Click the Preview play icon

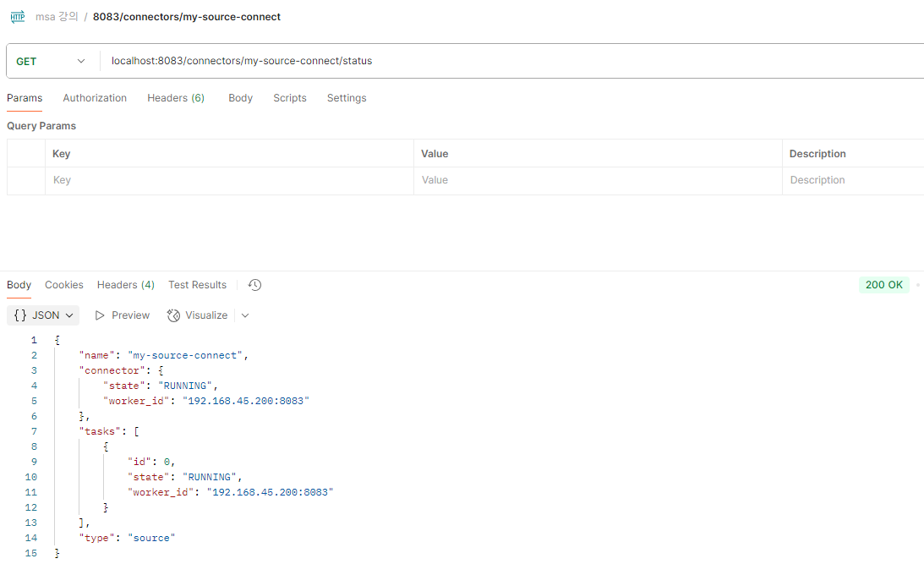pos(101,315)
